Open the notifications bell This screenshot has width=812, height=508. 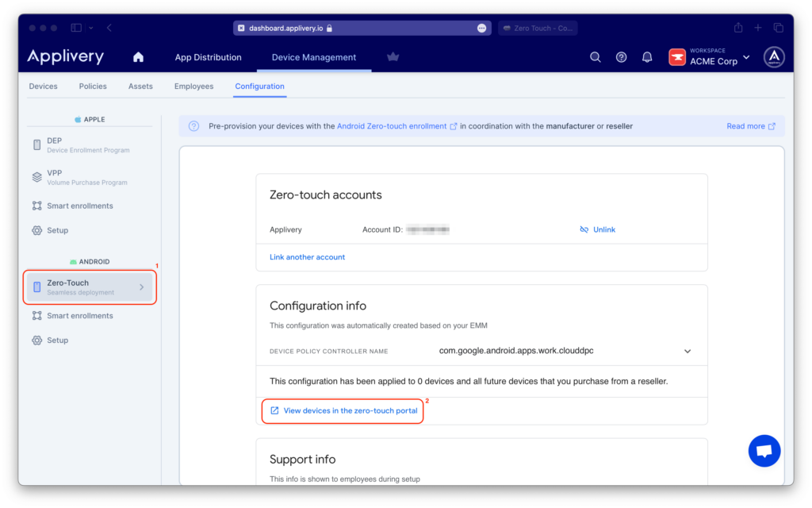coord(647,57)
